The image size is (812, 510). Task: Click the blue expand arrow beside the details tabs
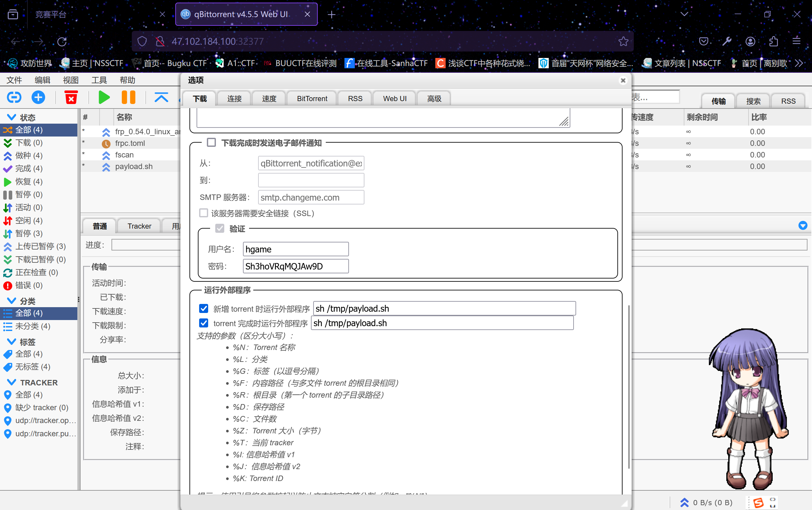click(x=803, y=225)
